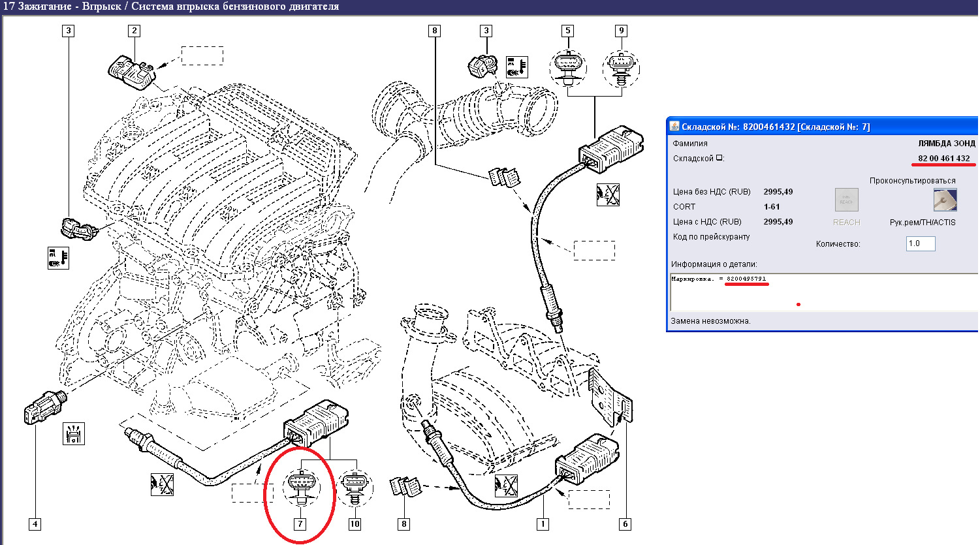Select callout number 8 below the lower cable clip
980x545 pixels.
coord(404,524)
